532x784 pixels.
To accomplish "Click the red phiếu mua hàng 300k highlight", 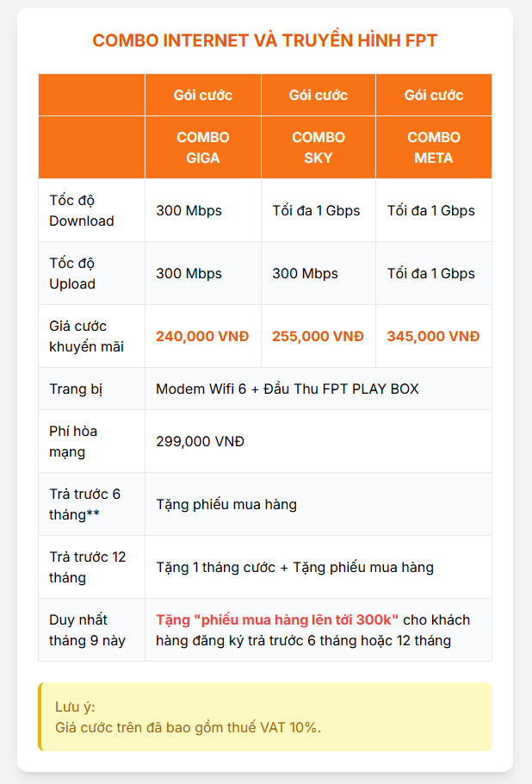I will pyautogui.click(x=277, y=620).
